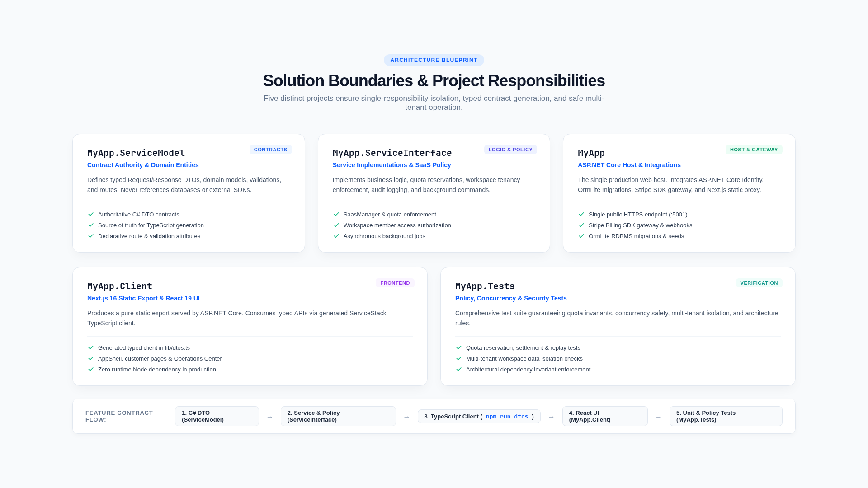Click the VERIFICATION tag on Tests card

pyautogui.click(x=759, y=283)
